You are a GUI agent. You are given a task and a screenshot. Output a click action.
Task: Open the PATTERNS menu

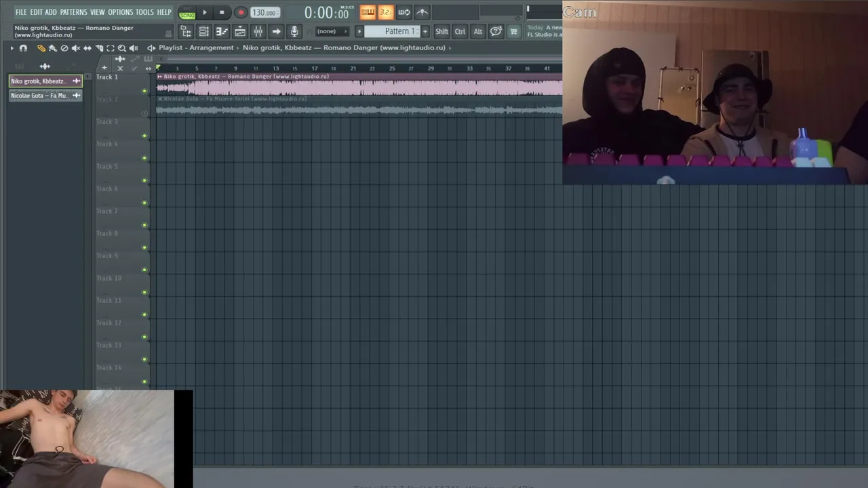[x=73, y=12]
